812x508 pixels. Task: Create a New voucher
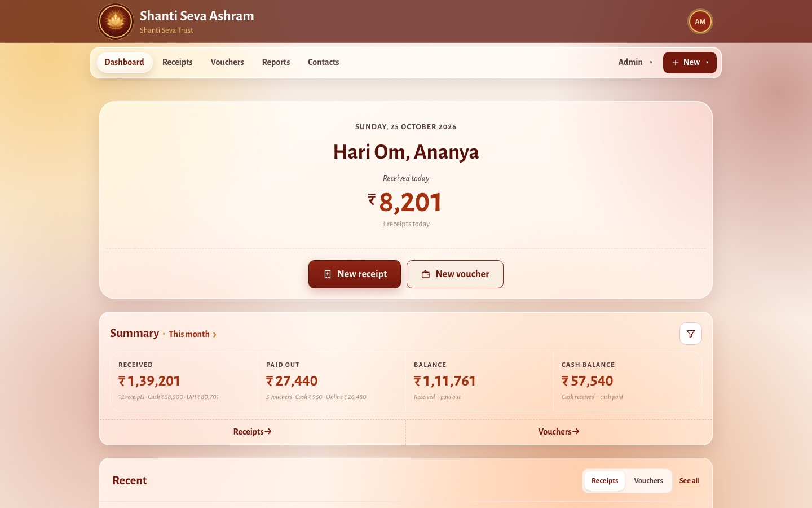point(455,274)
